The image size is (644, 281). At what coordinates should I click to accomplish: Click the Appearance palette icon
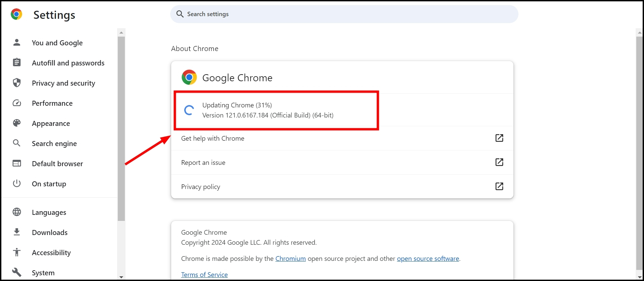point(17,123)
